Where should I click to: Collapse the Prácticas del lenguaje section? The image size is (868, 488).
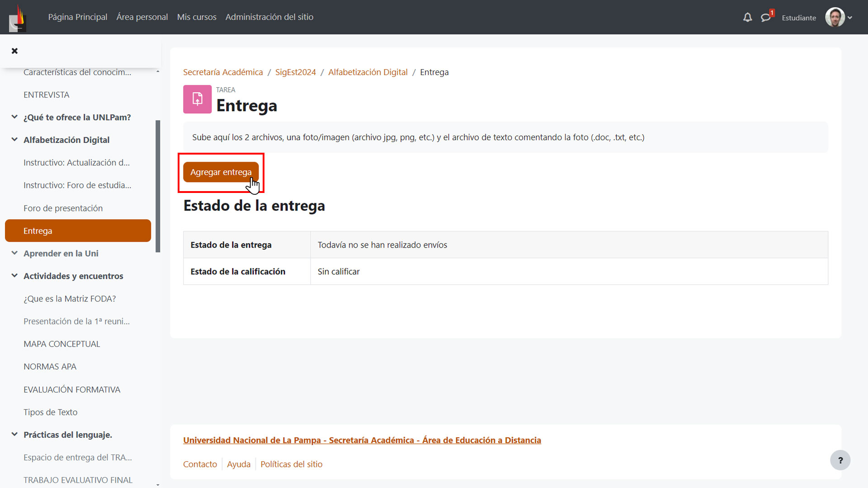coord(14,434)
